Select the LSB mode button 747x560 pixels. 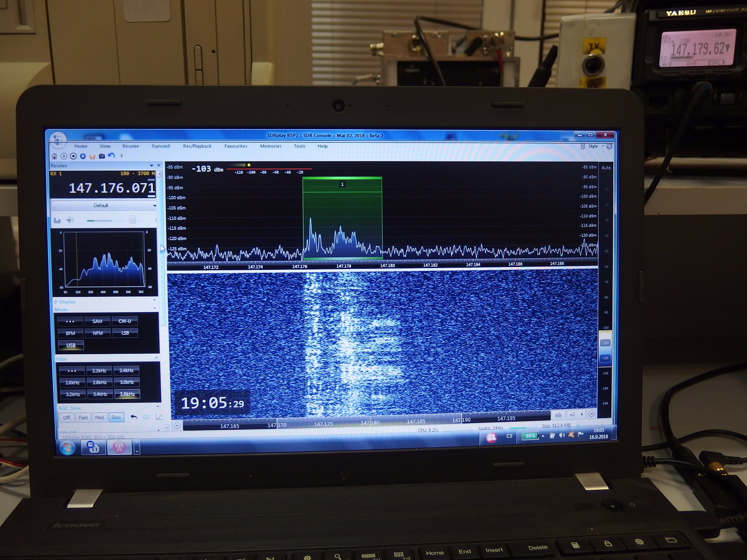coord(125,333)
